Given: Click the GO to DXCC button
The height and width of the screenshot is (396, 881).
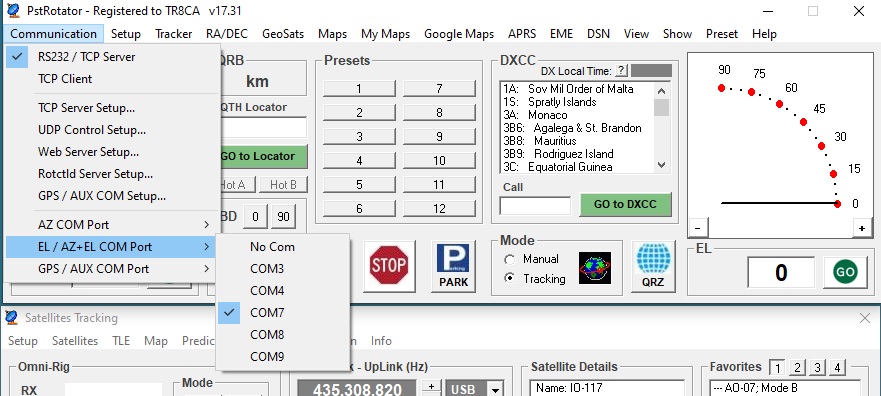Looking at the screenshot, I should click(x=625, y=205).
